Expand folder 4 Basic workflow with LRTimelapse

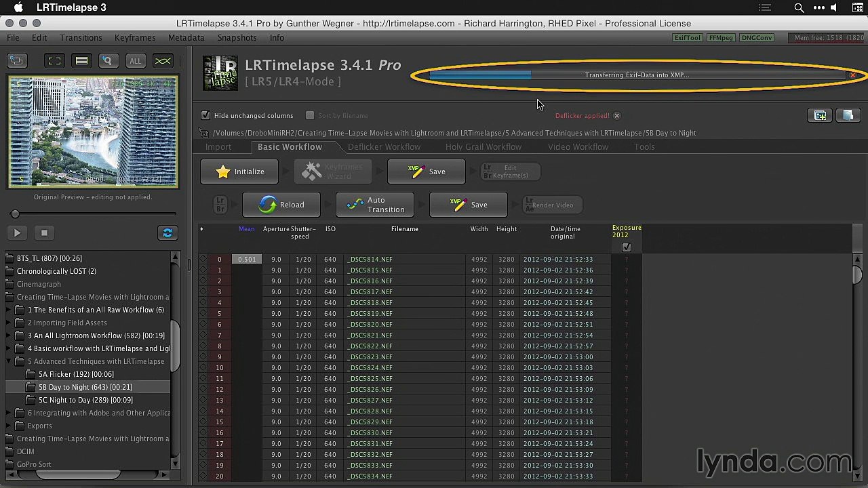9,348
